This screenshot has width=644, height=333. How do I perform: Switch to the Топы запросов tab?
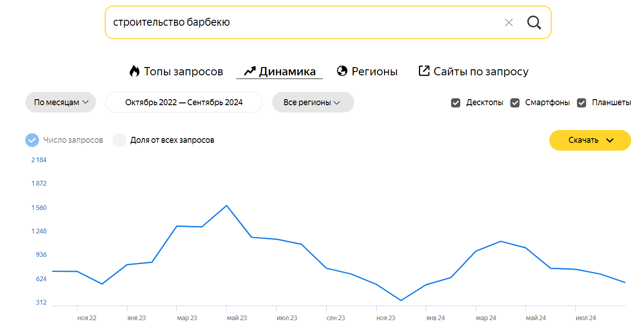183,72
